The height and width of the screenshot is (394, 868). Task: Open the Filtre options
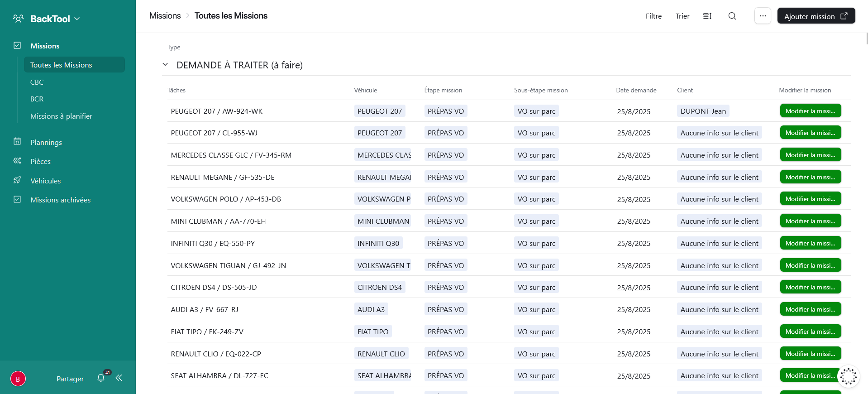[653, 16]
